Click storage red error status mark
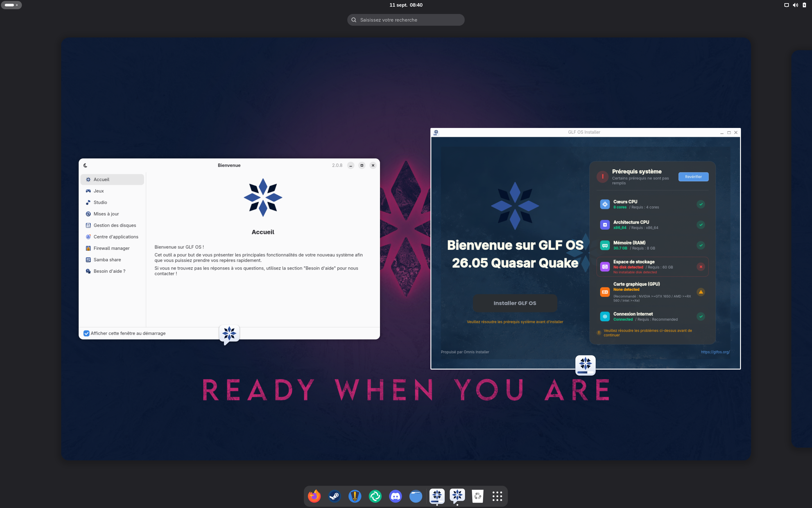The image size is (812, 508). (x=701, y=267)
